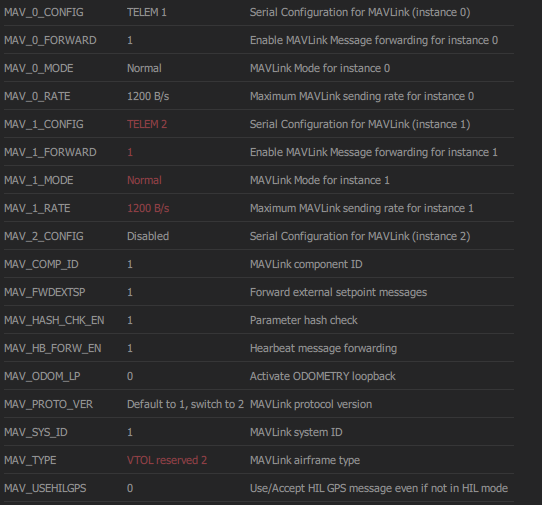
Task: Select the MAV_2_CONFIG Disabled value
Action: [x=148, y=236]
